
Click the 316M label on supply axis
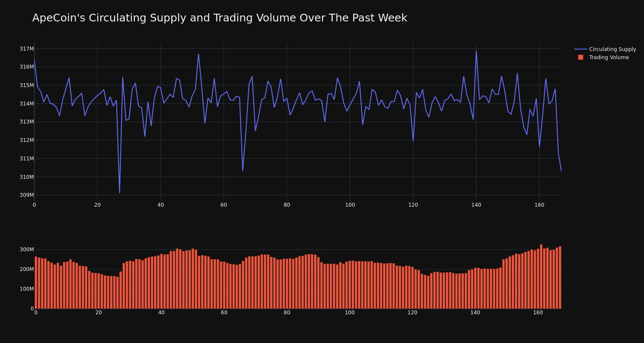pos(27,67)
